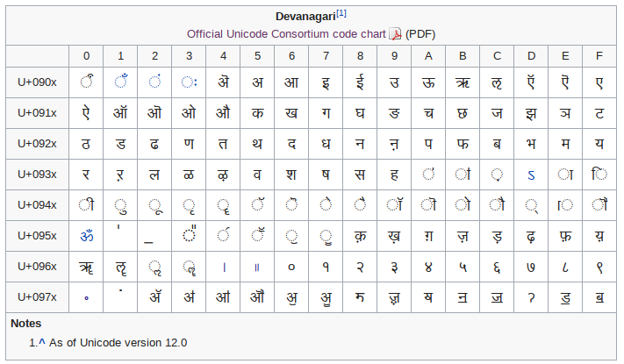
Task: Open the blue double danda ॥ link
Action: point(257,268)
